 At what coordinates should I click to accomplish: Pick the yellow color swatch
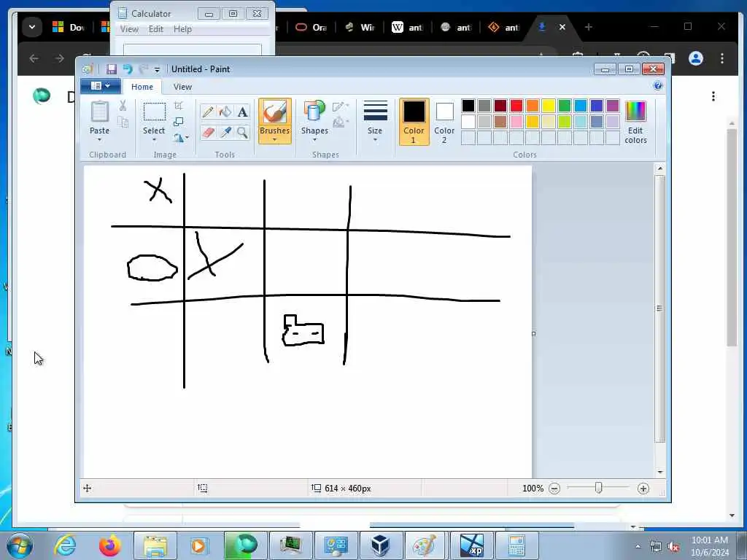click(549, 106)
